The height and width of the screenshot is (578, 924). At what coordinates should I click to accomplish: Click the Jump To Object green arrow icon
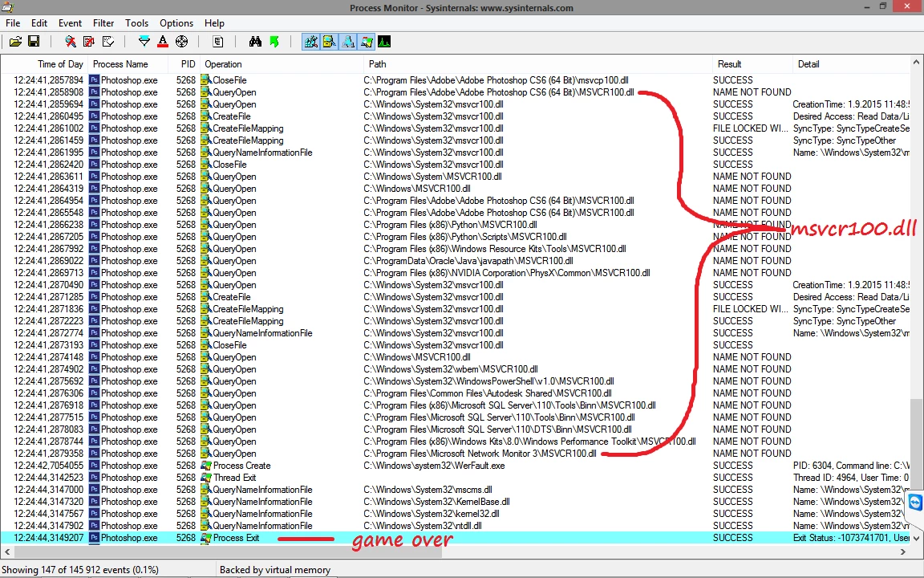coord(274,41)
